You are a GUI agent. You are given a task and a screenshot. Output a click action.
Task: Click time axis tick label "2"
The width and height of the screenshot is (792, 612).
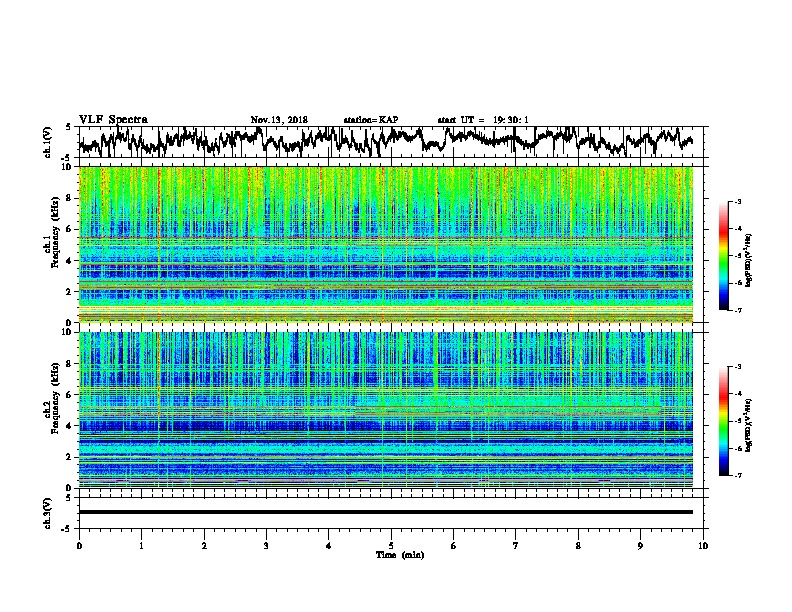[204, 546]
